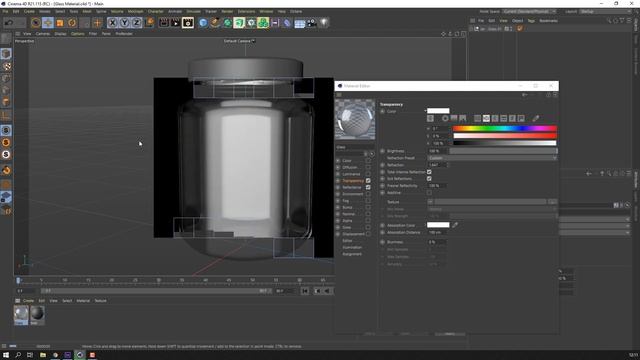Pick the eyedropper next to Transparency color icons

click(x=536, y=118)
